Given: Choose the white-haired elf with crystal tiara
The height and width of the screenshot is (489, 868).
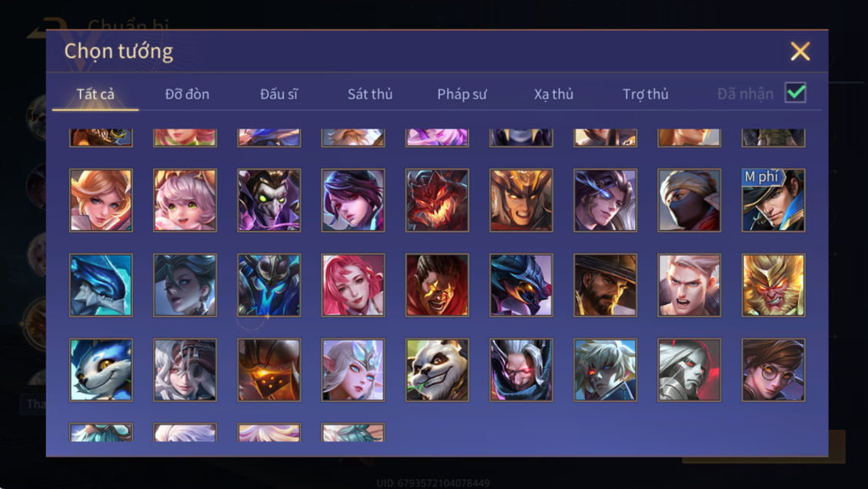Looking at the screenshot, I should tap(352, 370).
